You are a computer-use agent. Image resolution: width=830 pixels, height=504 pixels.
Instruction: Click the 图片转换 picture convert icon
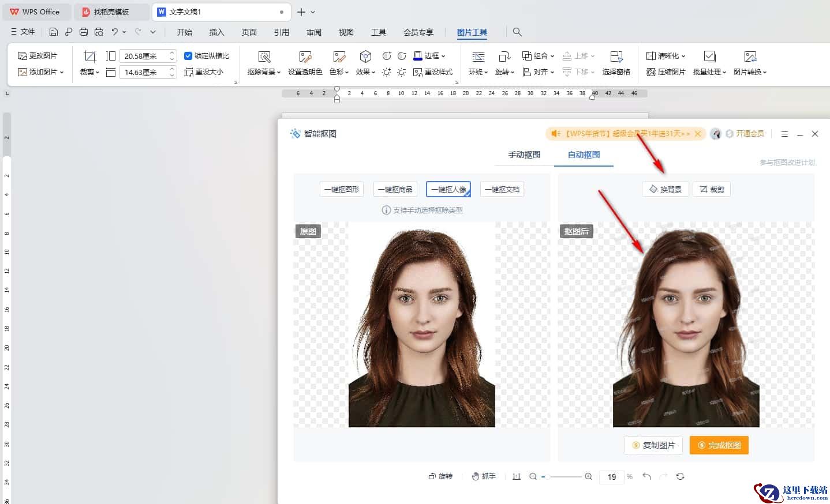(x=750, y=56)
